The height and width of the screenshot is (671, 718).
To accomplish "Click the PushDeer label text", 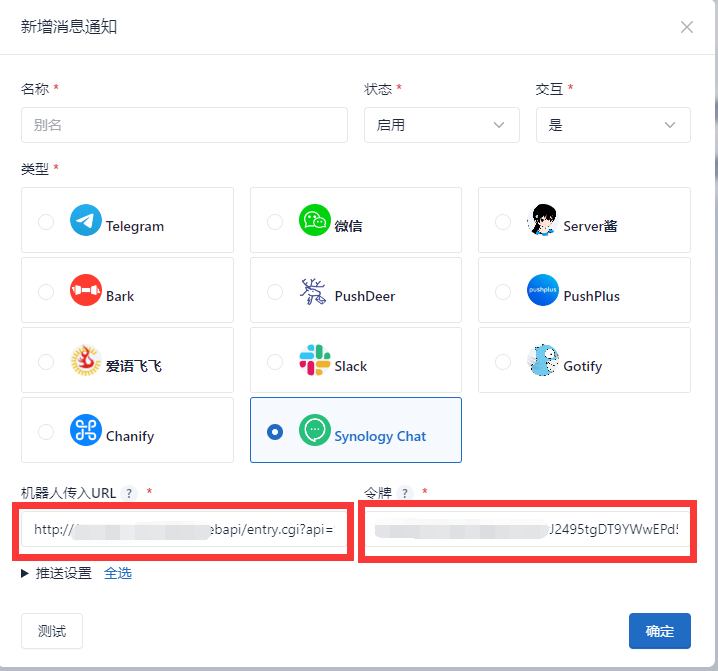I will click(364, 296).
